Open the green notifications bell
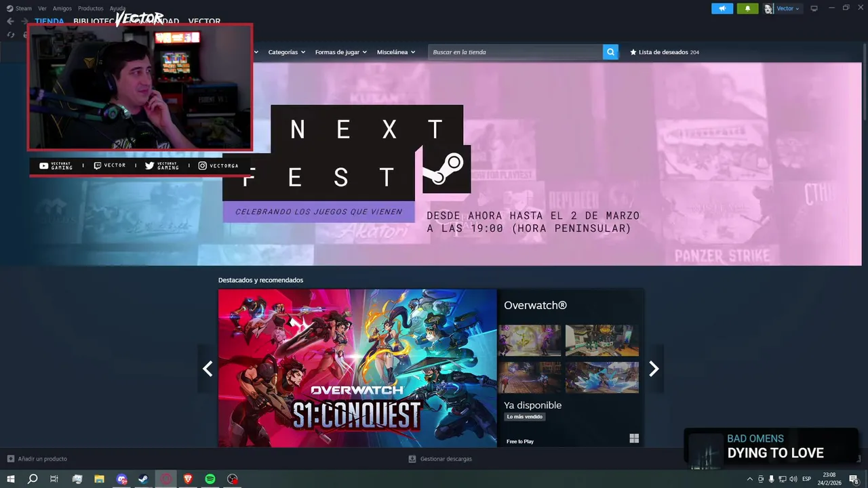 pyautogui.click(x=747, y=9)
